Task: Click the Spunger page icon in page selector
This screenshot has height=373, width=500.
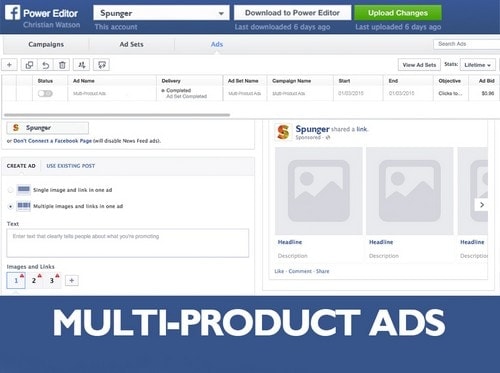Action: [16, 128]
